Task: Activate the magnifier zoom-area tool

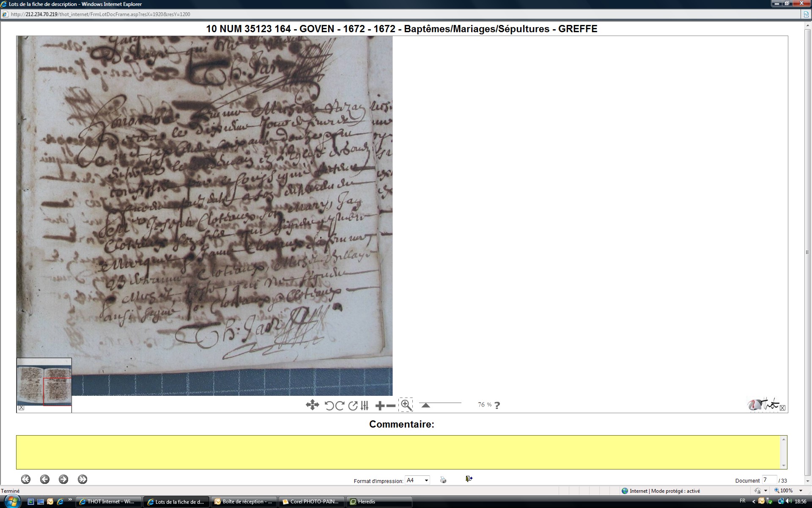Action: point(406,405)
